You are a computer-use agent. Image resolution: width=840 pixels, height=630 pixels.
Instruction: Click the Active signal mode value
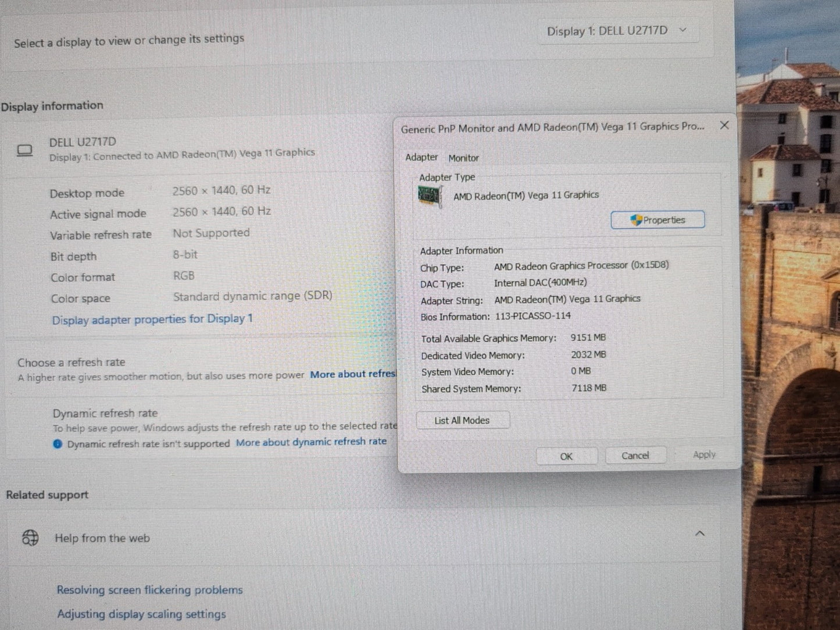(221, 212)
